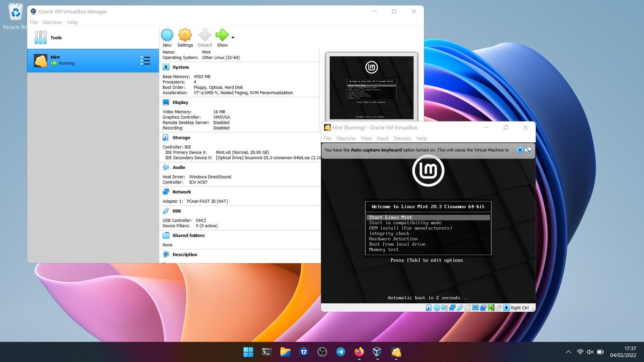Screen dimensions: 644x362
Task: Click the Storage disk icon
Action: [166, 138]
